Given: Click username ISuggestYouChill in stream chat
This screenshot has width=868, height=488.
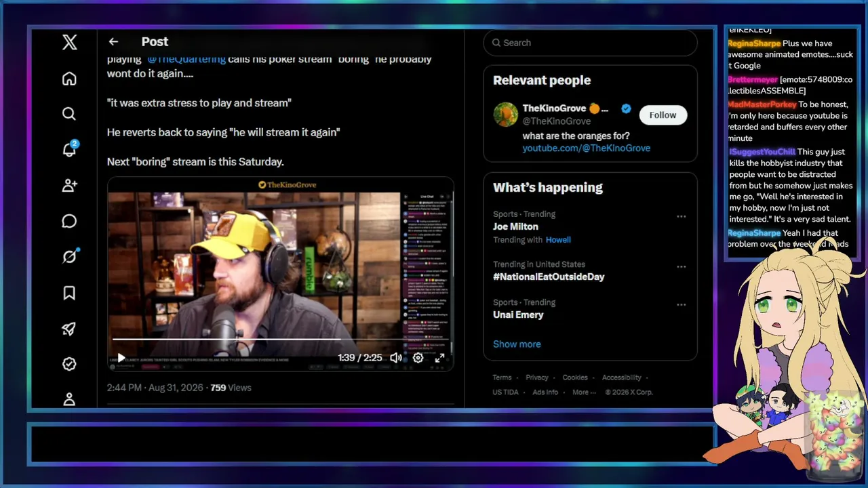Looking at the screenshot, I should tap(762, 152).
